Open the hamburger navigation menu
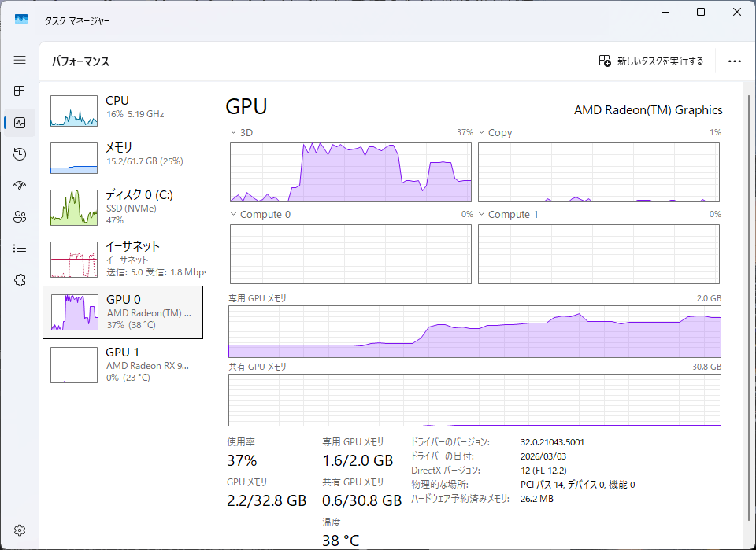The width and height of the screenshot is (756, 550). tap(20, 60)
